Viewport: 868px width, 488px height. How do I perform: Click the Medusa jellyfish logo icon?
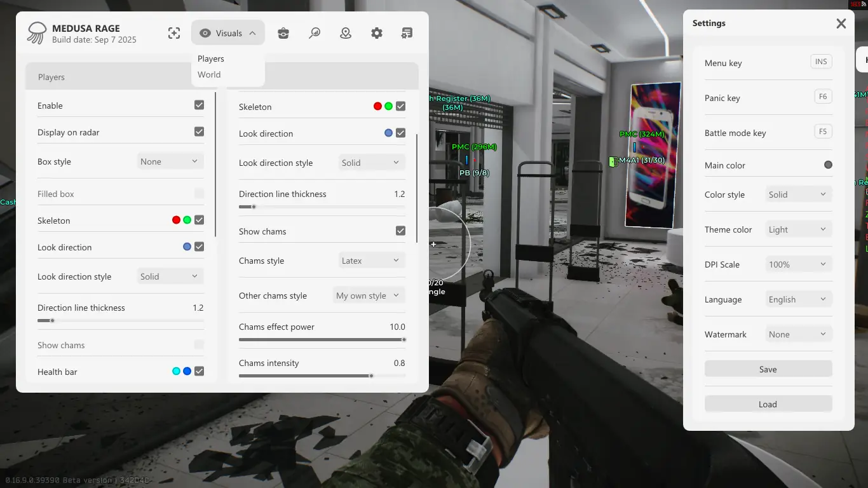pos(37,33)
